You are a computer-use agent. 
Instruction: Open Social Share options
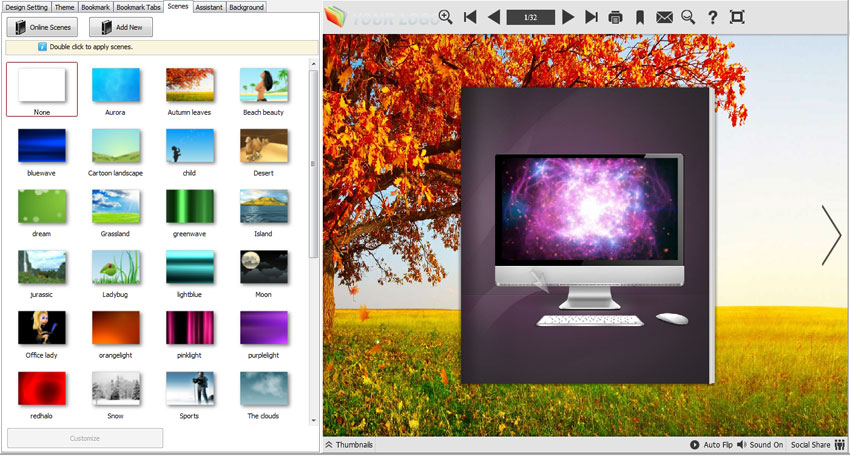[817, 445]
